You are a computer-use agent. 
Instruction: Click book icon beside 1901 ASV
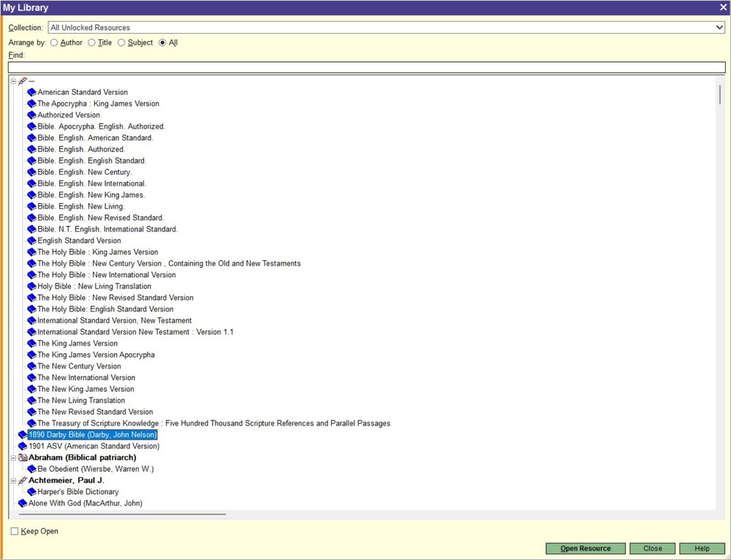pyautogui.click(x=23, y=446)
